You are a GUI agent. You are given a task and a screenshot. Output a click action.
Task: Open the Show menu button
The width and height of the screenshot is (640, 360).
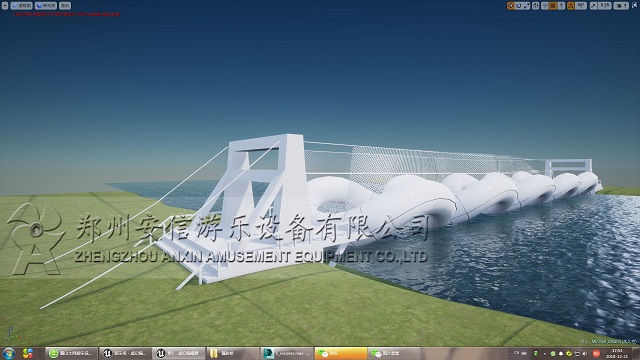65,6
